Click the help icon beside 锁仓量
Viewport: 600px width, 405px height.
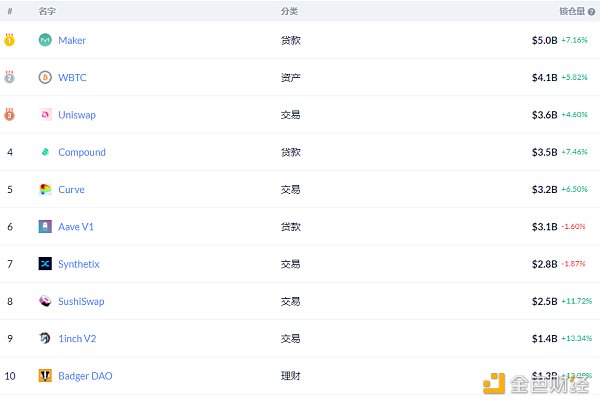(x=592, y=11)
